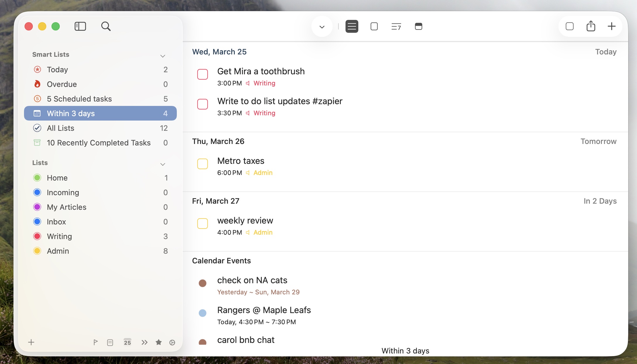Click the star icon in bottom toolbar
Screen dimensions: 637x364
tap(159, 342)
